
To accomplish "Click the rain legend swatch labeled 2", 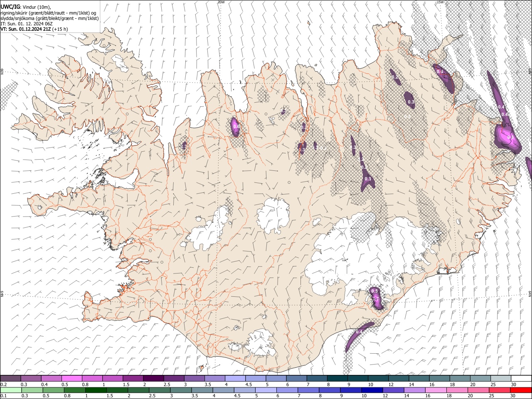I will pos(138,390).
